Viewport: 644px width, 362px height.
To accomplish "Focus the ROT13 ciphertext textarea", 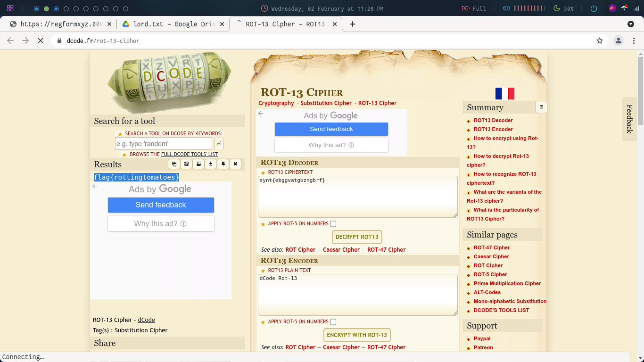I will [358, 197].
